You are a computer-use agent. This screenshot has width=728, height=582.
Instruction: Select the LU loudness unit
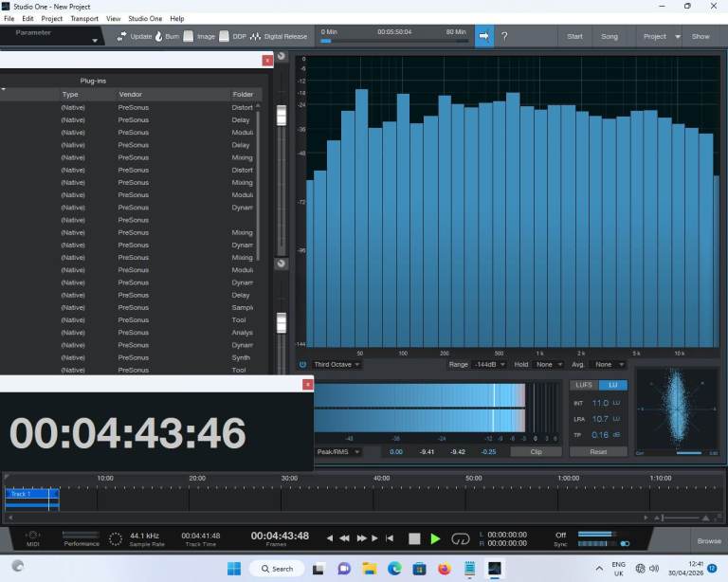[612, 385]
